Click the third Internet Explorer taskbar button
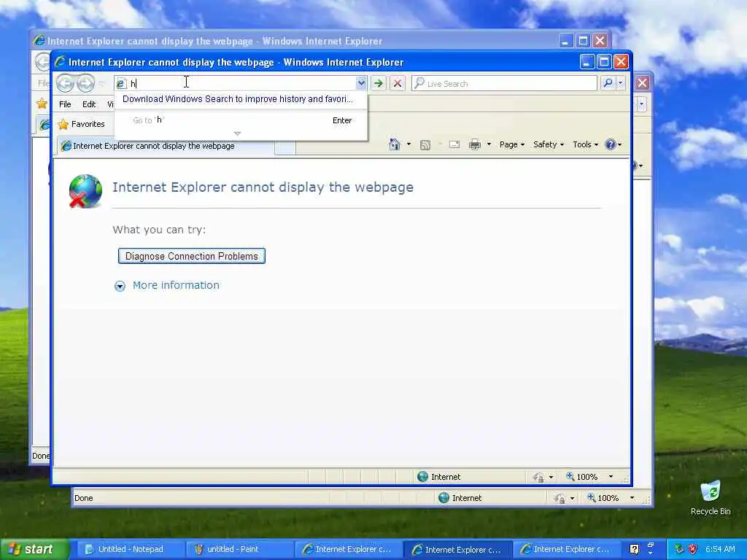Image resolution: width=747 pixels, height=560 pixels. click(567, 550)
